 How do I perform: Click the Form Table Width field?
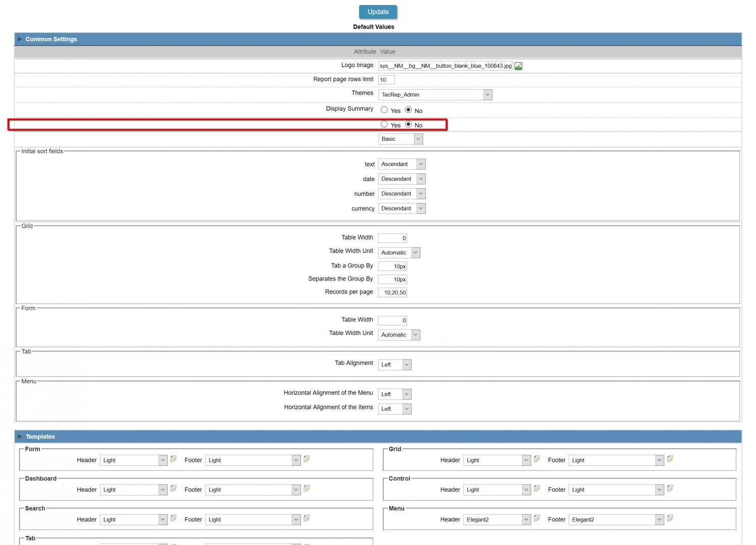point(392,320)
